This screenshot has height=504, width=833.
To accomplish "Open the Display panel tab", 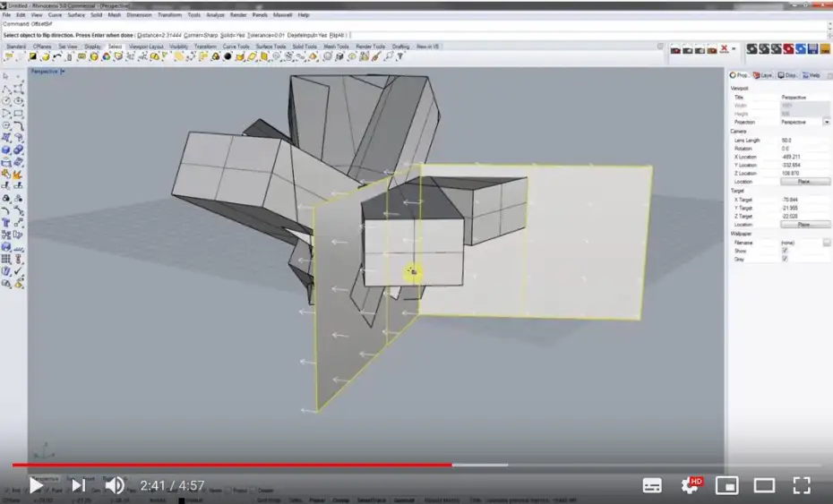I will click(787, 75).
